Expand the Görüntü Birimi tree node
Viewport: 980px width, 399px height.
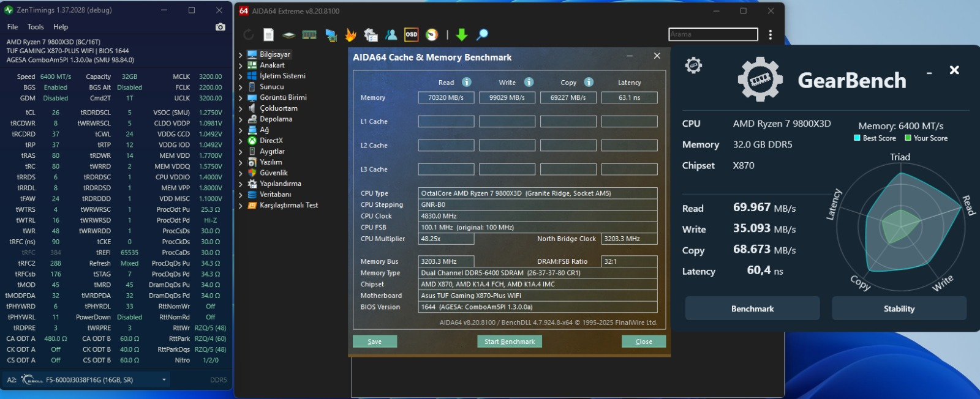[x=240, y=97]
